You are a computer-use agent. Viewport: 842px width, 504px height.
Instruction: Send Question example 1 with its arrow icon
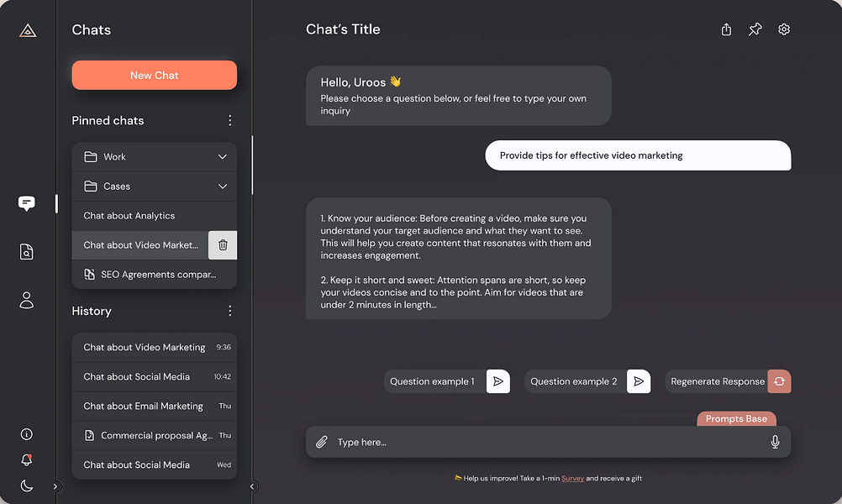[497, 381]
